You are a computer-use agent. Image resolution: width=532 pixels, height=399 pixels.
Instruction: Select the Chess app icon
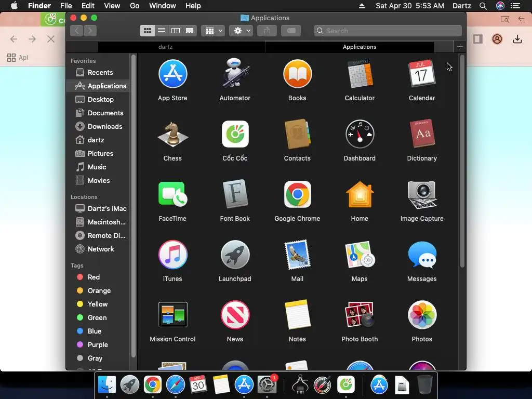tap(172, 135)
